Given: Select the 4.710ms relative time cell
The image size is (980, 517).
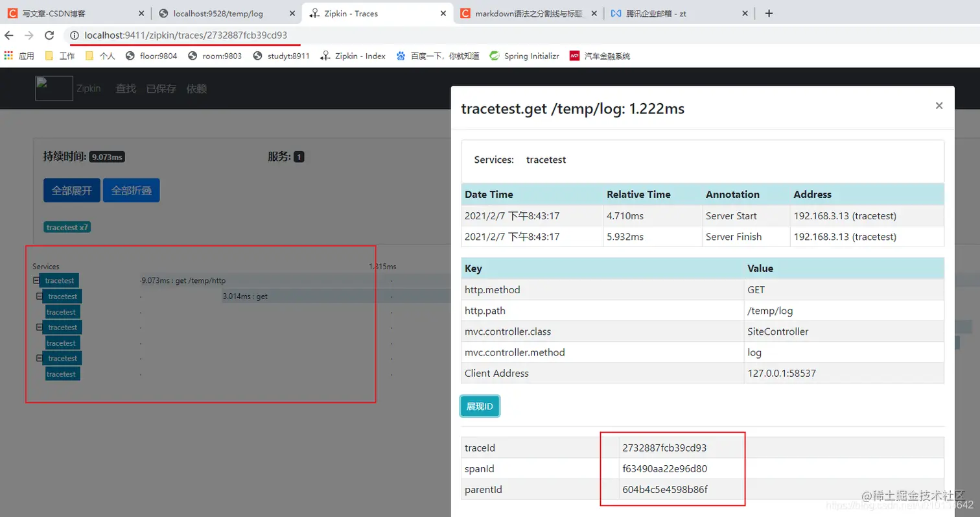Looking at the screenshot, I should [x=652, y=216].
